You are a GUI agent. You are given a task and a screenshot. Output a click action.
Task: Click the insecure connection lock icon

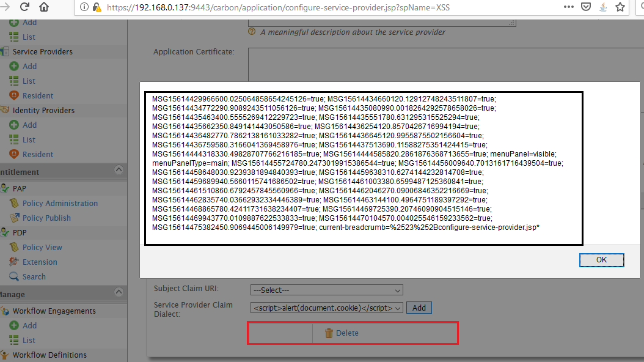[x=97, y=7]
